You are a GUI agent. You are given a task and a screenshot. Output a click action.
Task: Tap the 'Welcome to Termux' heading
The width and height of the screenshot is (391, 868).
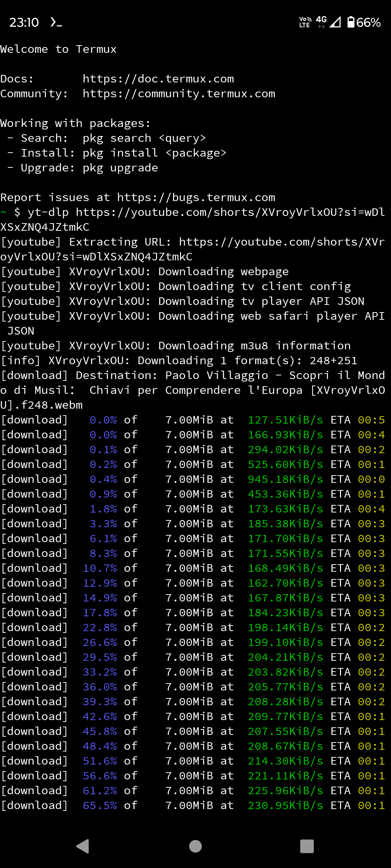58,49
